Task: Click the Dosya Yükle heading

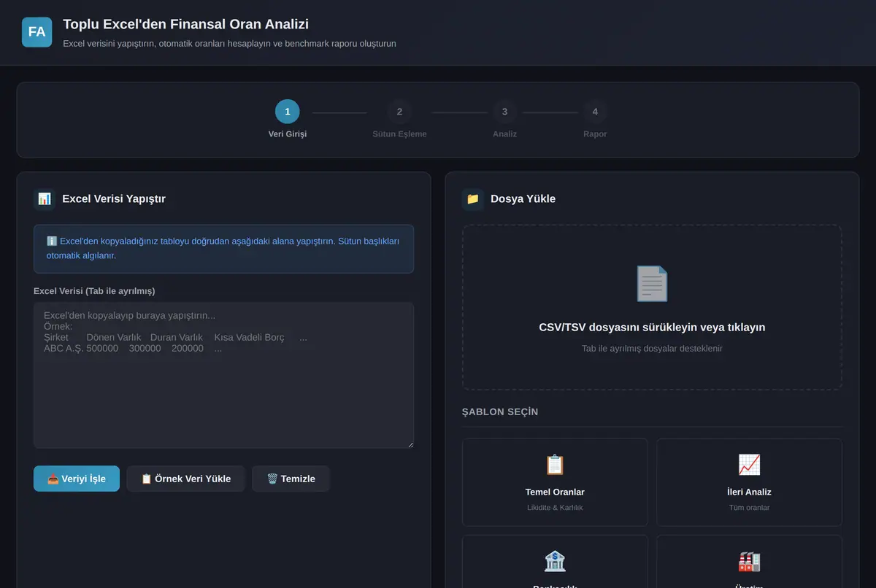Action: (523, 199)
